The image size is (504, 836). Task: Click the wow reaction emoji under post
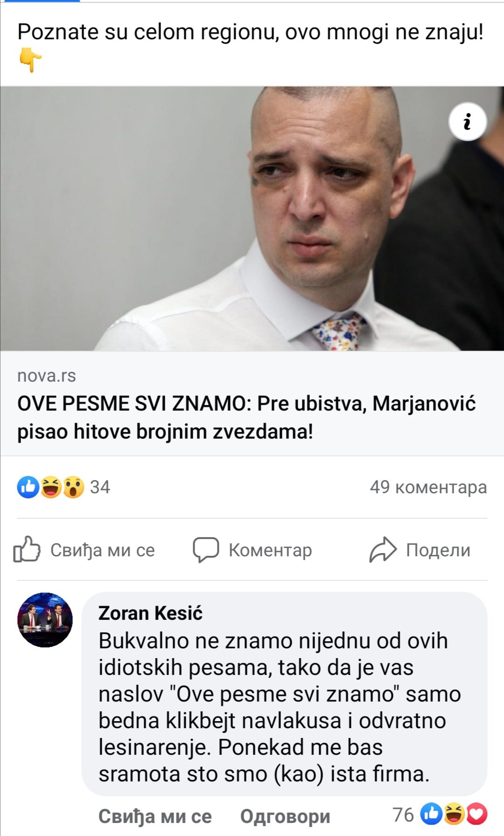pyautogui.click(x=73, y=487)
